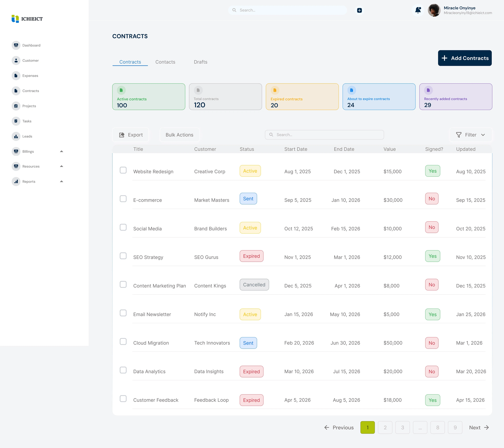Image resolution: width=504 pixels, height=448 pixels.
Task: Select the Expired contracts orange card
Action: tap(302, 97)
